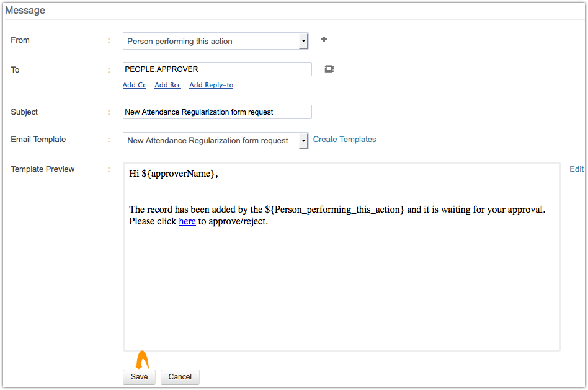
Task: Click the To field containing PEOPLE.APPROVER
Action: point(217,69)
